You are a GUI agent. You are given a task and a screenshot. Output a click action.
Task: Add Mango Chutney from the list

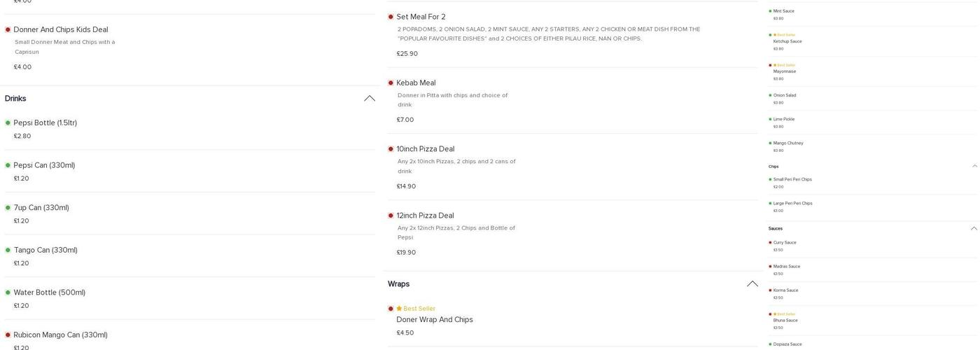pos(788,143)
